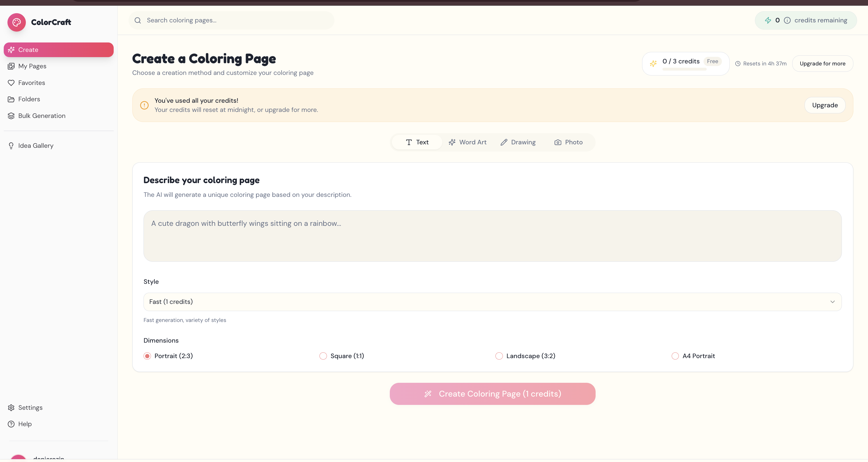Click the Idea Gallery lightbulb icon
This screenshot has height=462, width=868.
tap(11, 145)
